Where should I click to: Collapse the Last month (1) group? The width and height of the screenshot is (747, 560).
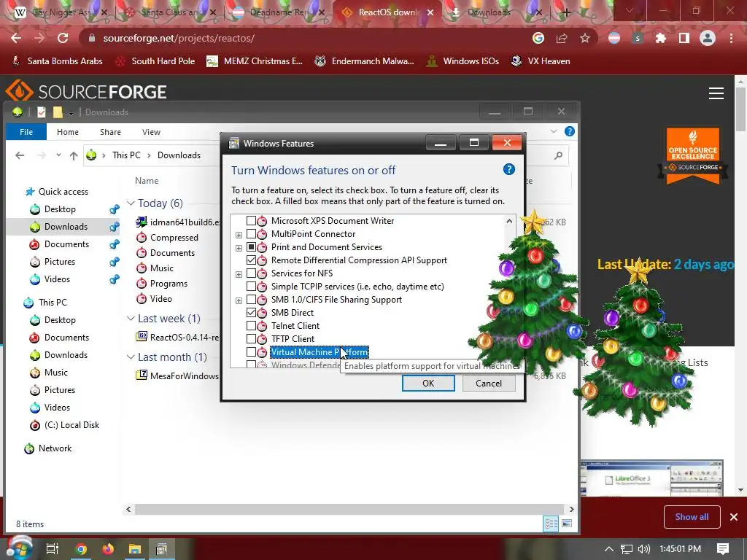click(131, 357)
